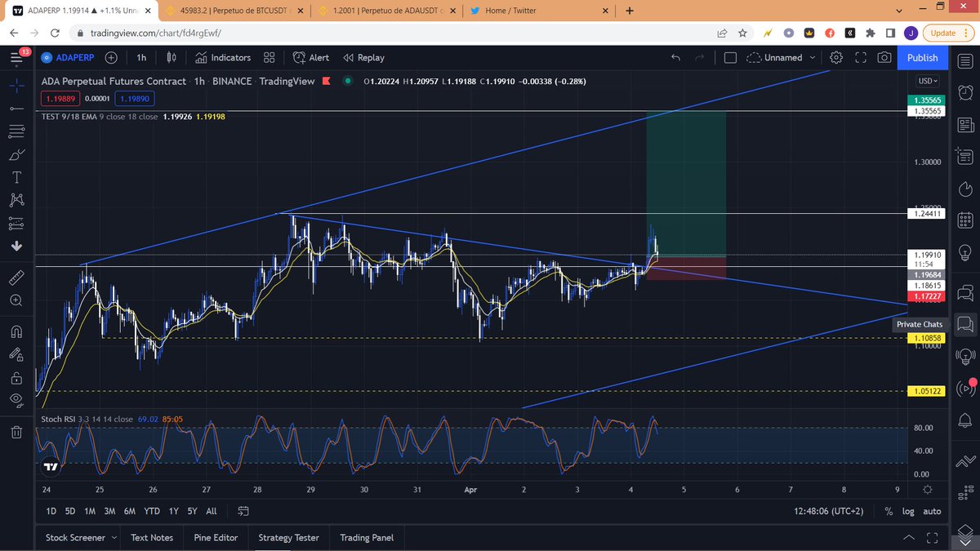
Task: Click the trash remove drawings icon
Action: 16,432
